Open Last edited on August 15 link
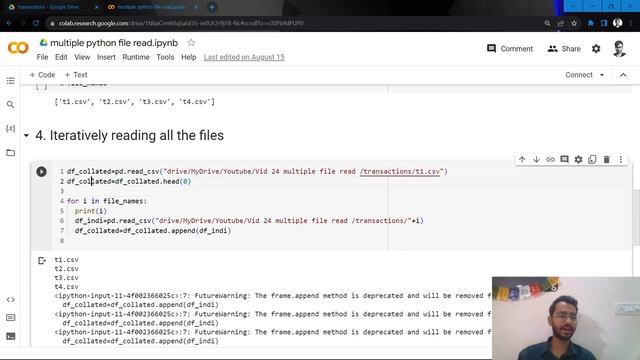Image resolution: width=640 pixels, height=360 pixels. point(244,57)
